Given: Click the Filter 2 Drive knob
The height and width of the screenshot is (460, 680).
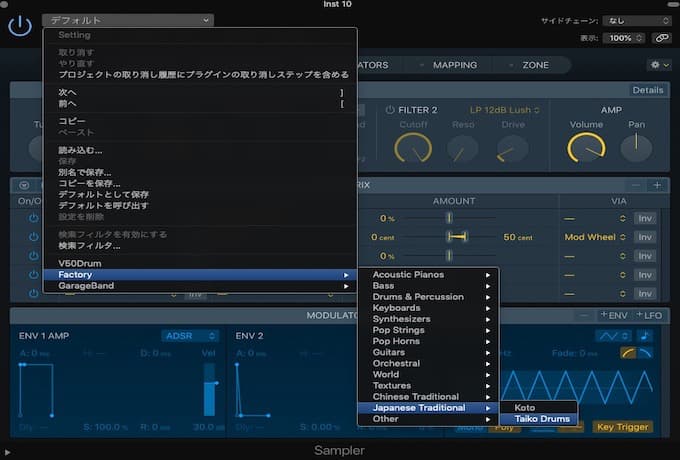Looking at the screenshot, I should [x=512, y=148].
